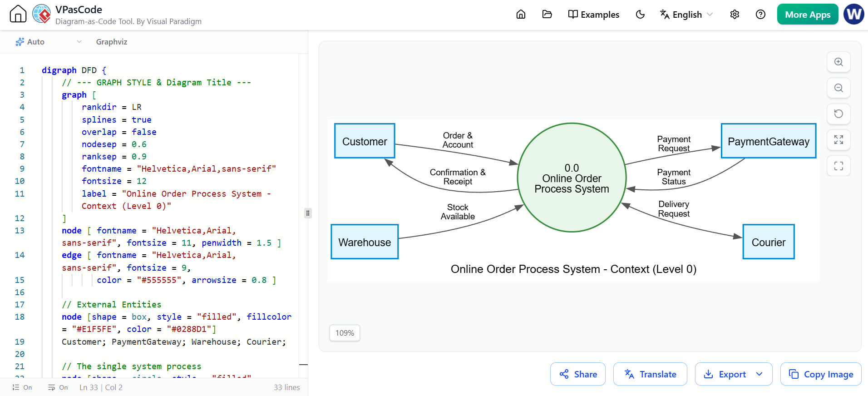Screen dimensions: 868x396
Task: Expand the English language dropdown
Action: [x=686, y=15]
